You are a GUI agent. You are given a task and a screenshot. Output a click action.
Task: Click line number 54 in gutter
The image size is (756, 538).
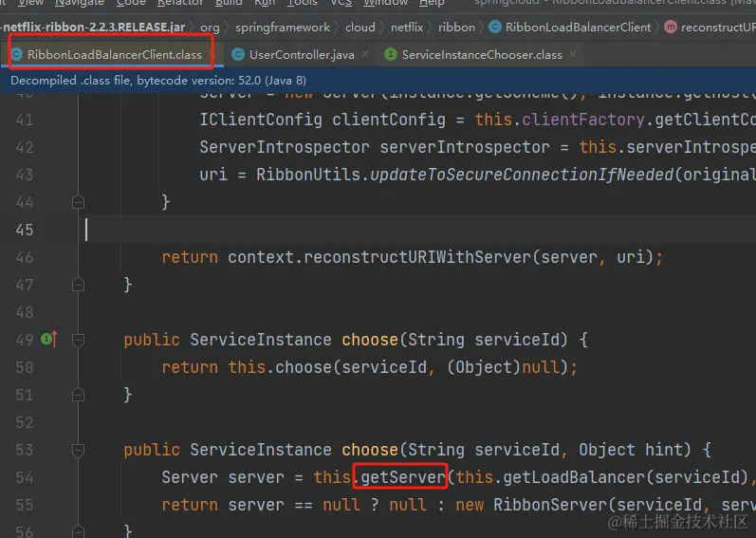pos(24,477)
